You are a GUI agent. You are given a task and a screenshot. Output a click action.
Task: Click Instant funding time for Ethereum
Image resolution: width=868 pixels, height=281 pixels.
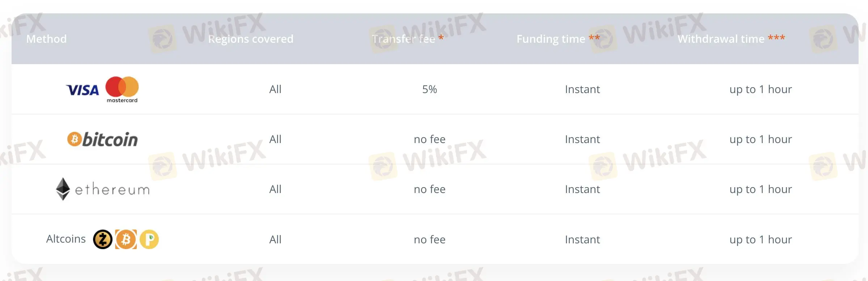click(x=582, y=189)
